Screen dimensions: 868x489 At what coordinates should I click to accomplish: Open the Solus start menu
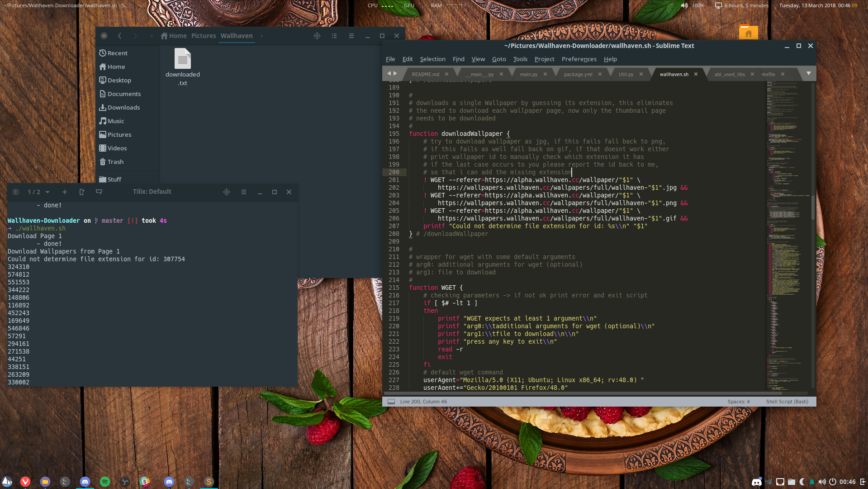7,482
